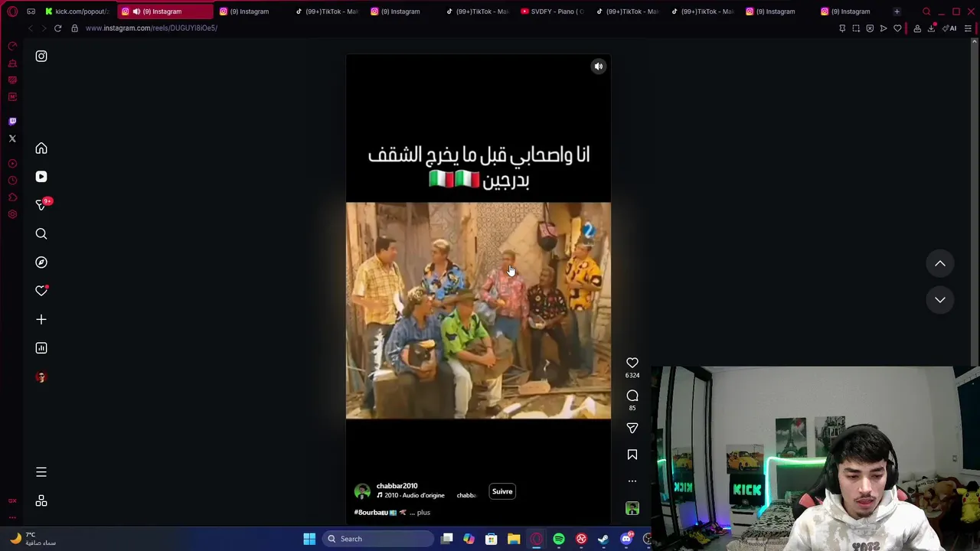Open Discord from the taskbar
This screenshot has width=980, height=551.
pyautogui.click(x=626, y=539)
